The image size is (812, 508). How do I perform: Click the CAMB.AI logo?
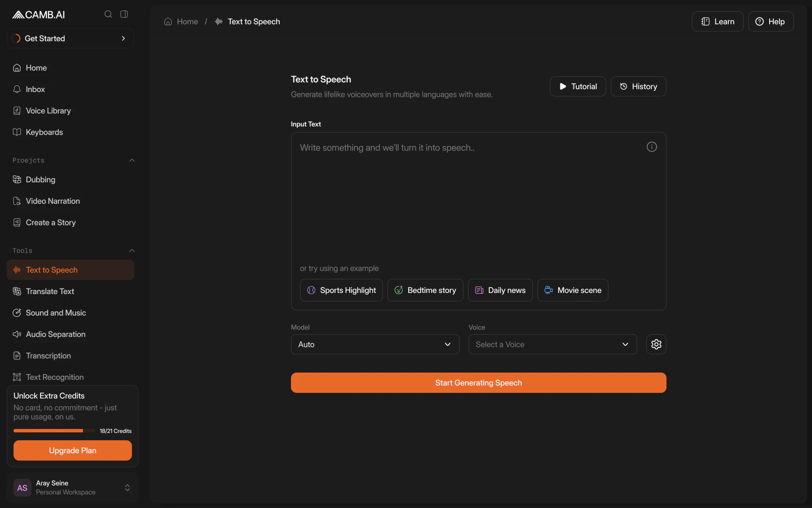38,15
